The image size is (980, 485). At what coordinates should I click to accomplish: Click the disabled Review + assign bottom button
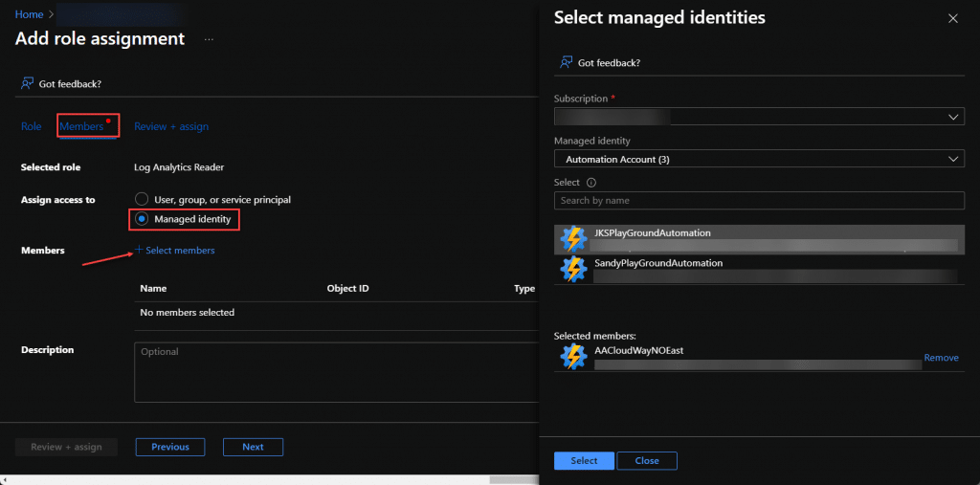pyautogui.click(x=66, y=447)
